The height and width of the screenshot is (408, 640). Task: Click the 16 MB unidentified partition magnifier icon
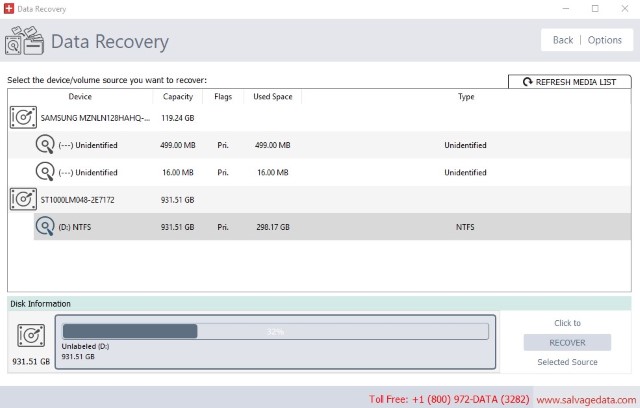click(45, 172)
